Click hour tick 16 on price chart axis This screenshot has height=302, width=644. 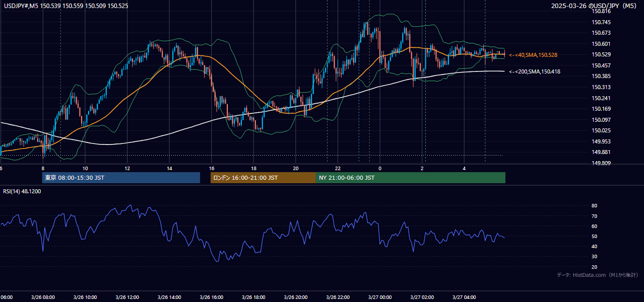[x=212, y=168]
